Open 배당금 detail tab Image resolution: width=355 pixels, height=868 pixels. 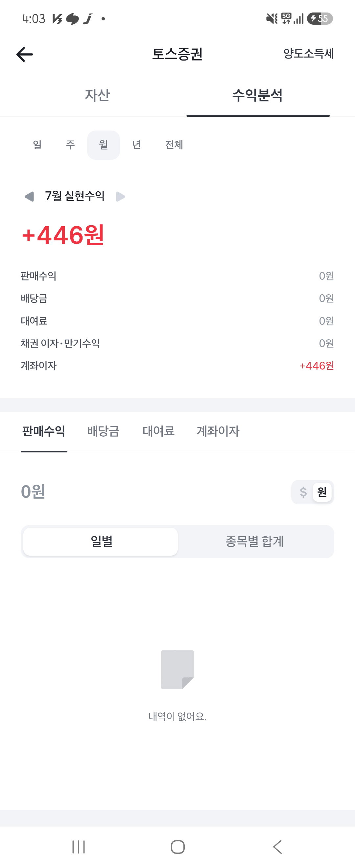(x=104, y=431)
